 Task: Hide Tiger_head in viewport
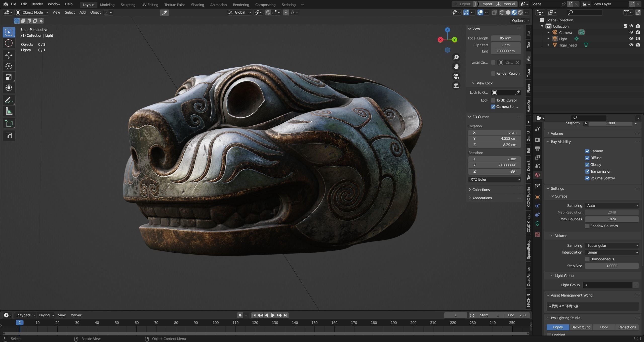631,45
